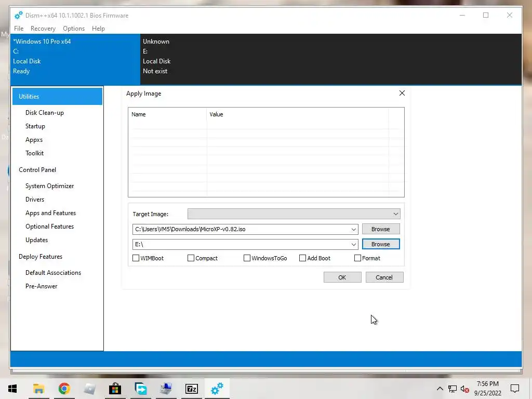Close the Apply Image dialog

point(402,93)
